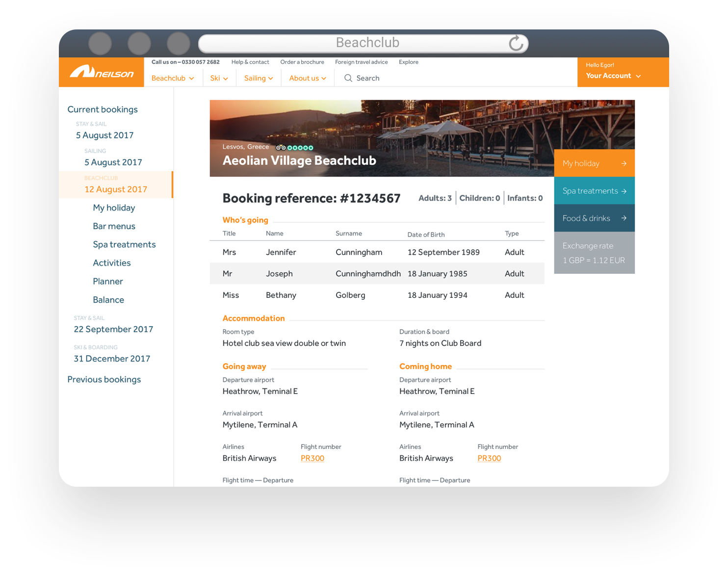
Task: Open 22 September 2017 booking
Action: [113, 329]
